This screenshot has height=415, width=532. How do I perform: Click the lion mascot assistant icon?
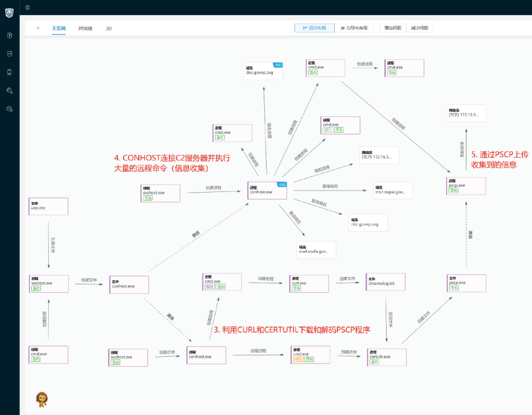tap(41, 399)
